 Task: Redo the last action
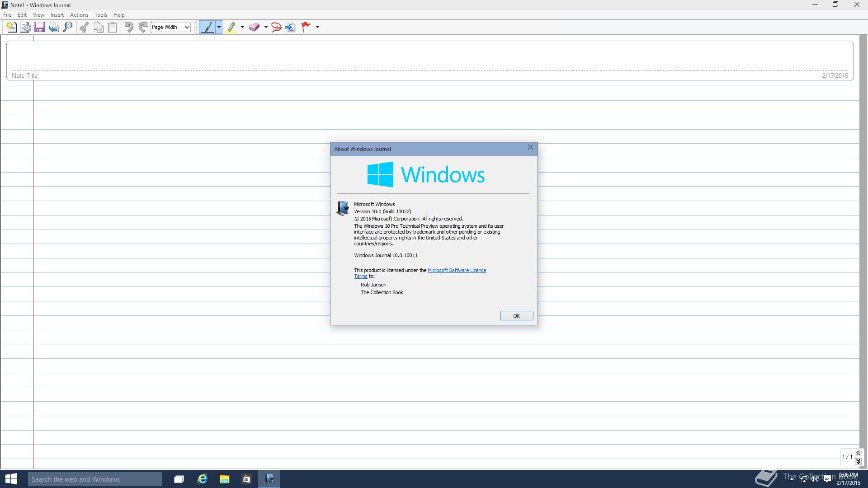(x=143, y=27)
